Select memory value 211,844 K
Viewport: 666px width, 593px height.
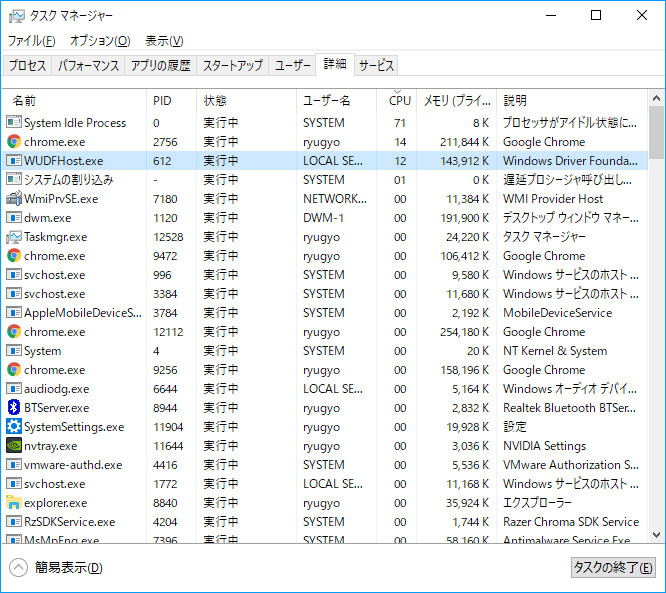[x=464, y=142]
